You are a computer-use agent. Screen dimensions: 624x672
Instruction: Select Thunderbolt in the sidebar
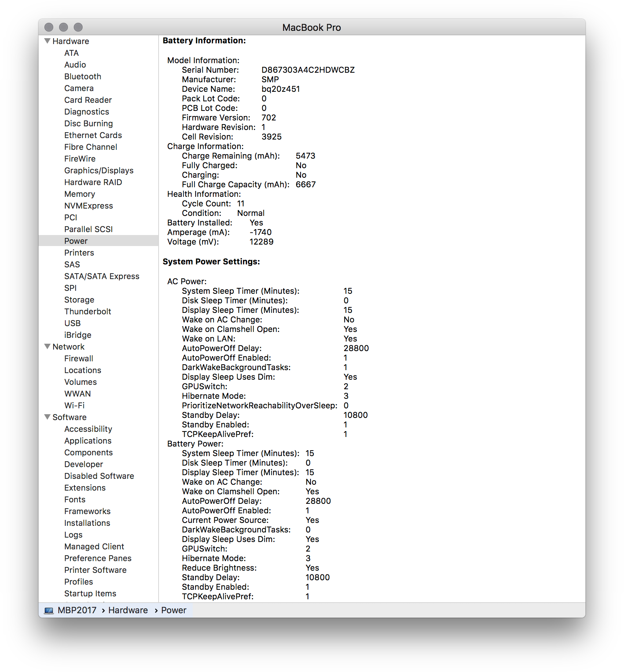(88, 311)
